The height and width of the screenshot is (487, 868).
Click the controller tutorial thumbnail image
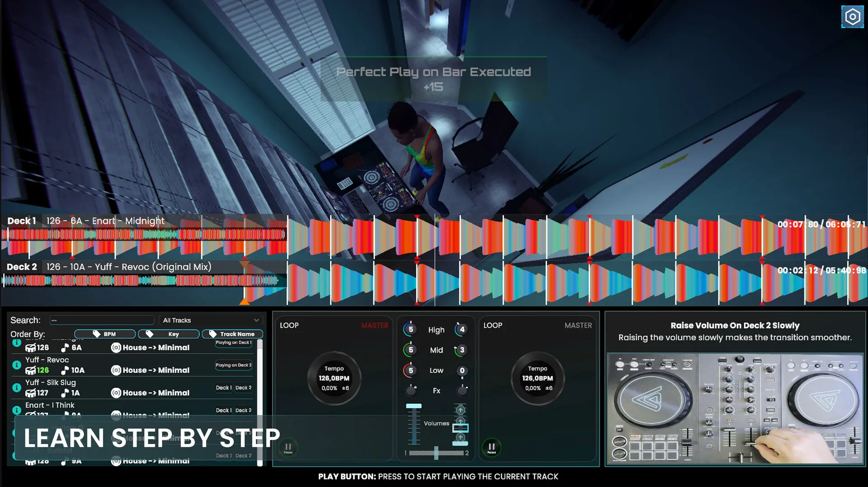(735, 409)
